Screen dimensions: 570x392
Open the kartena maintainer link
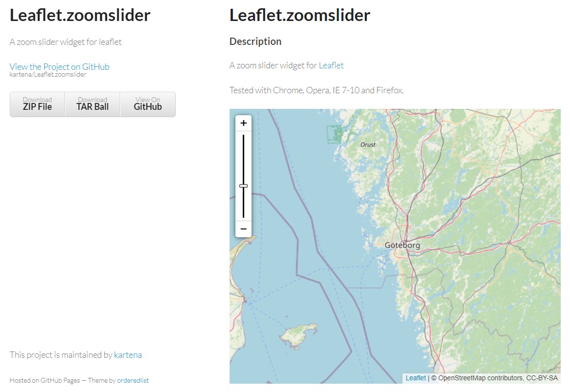[x=127, y=354]
